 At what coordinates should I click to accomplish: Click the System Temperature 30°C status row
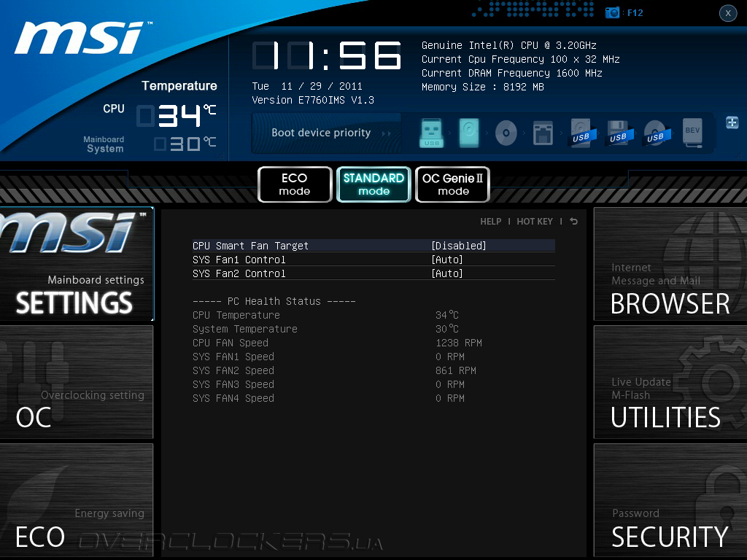pos(326,329)
